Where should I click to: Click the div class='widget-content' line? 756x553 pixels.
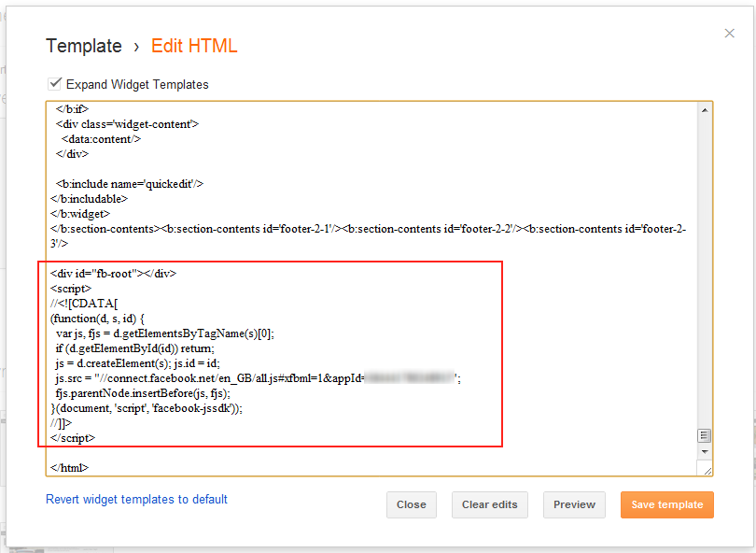coord(127,124)
